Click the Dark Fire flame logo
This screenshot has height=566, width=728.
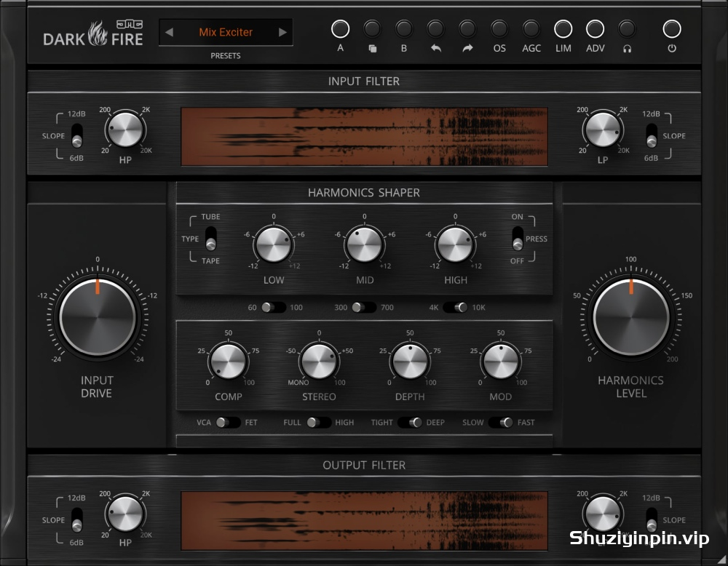[98, 33]
